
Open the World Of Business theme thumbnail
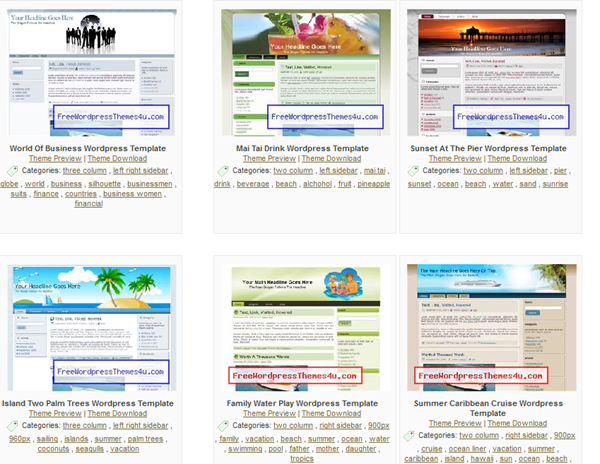(x=92, y=73)
